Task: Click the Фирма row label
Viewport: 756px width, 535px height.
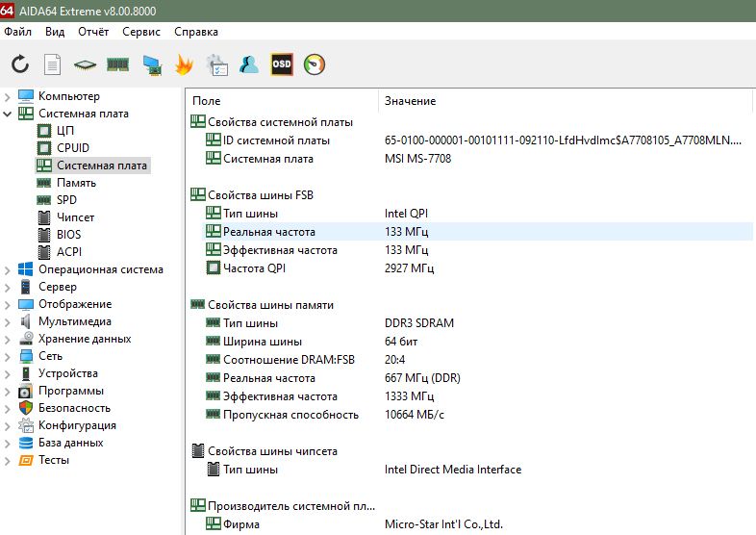Action: click(241, 524)
